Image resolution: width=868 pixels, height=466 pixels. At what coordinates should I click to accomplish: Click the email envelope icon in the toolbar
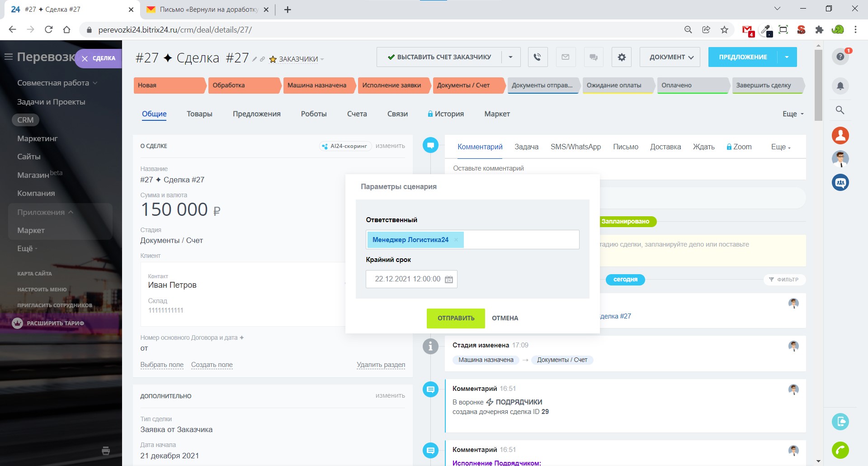point(565,57)
